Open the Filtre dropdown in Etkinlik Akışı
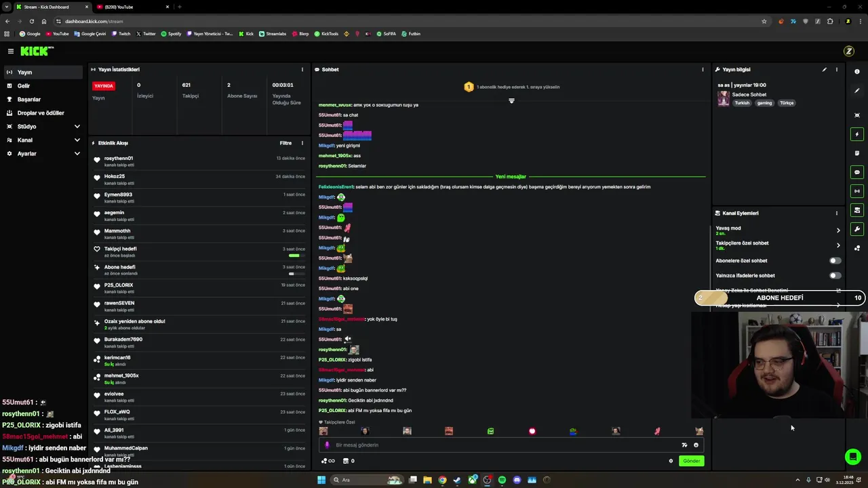 (x=285, y=143)
